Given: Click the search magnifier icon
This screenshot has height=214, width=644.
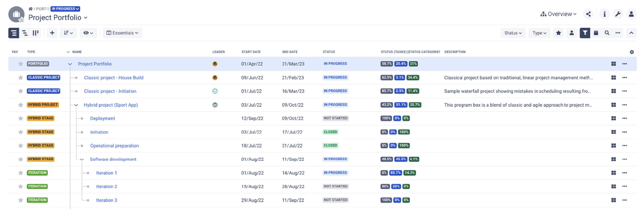Looking at the screenshot, I should click(x=607, y=33).
